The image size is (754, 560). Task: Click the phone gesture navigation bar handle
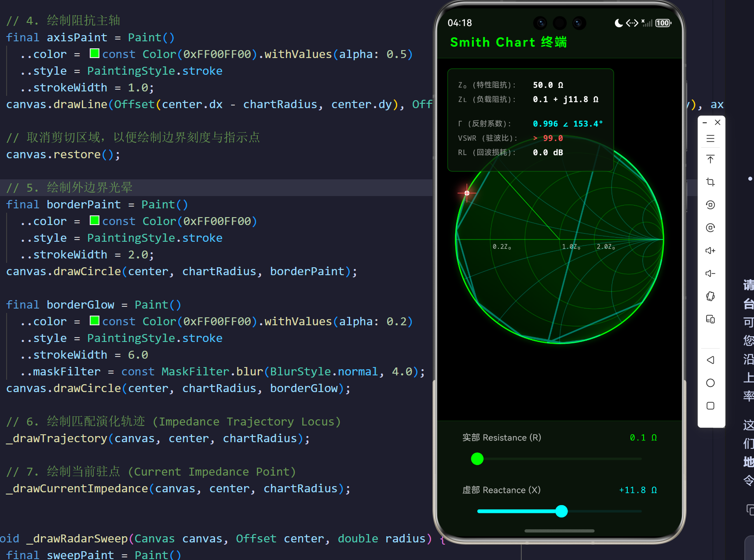coord(560,531)
